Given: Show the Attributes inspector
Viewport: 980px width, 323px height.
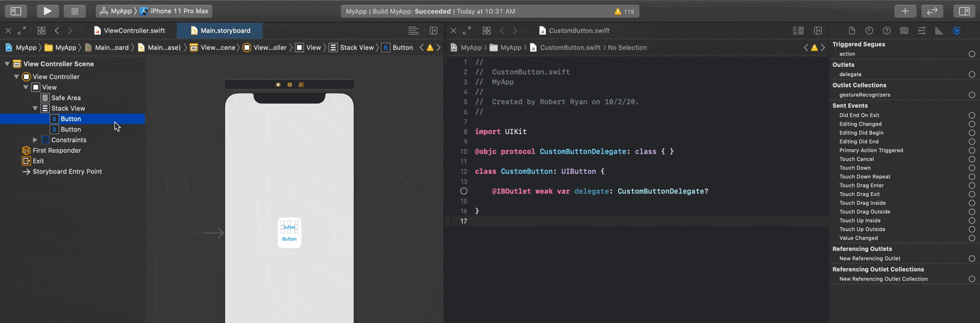Looking at the screenshot, I should tap(922, 30).
